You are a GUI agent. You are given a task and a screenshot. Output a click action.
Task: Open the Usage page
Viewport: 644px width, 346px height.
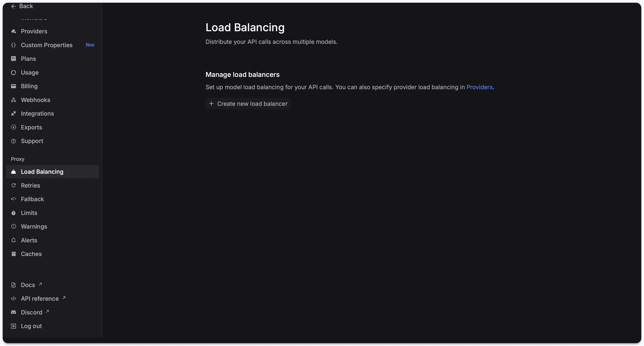52,72
